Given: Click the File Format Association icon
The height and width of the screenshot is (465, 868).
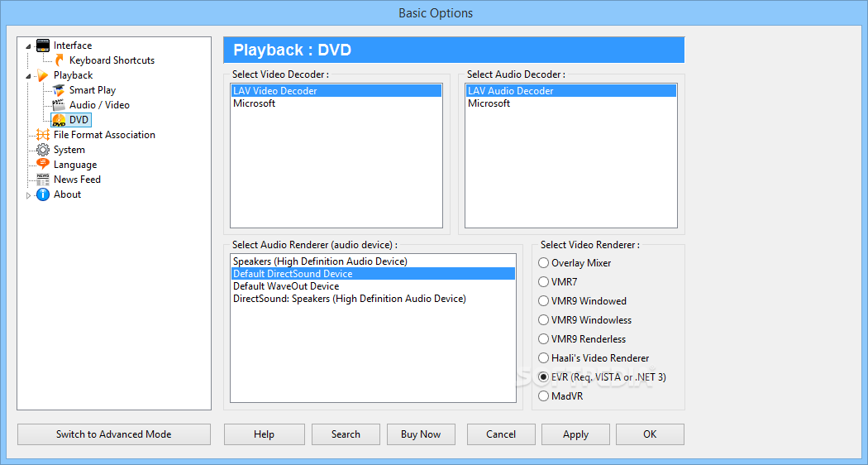Looking at the screenshot, I should 43,135.
